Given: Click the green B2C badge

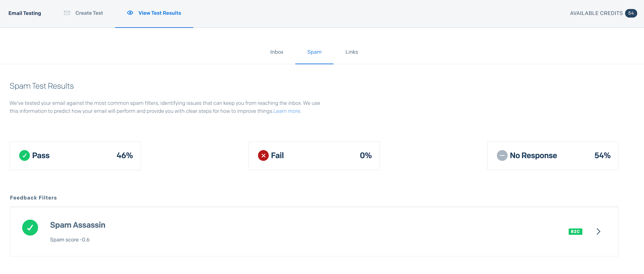Looking at the screenshot, I should [x=575, y=231].
